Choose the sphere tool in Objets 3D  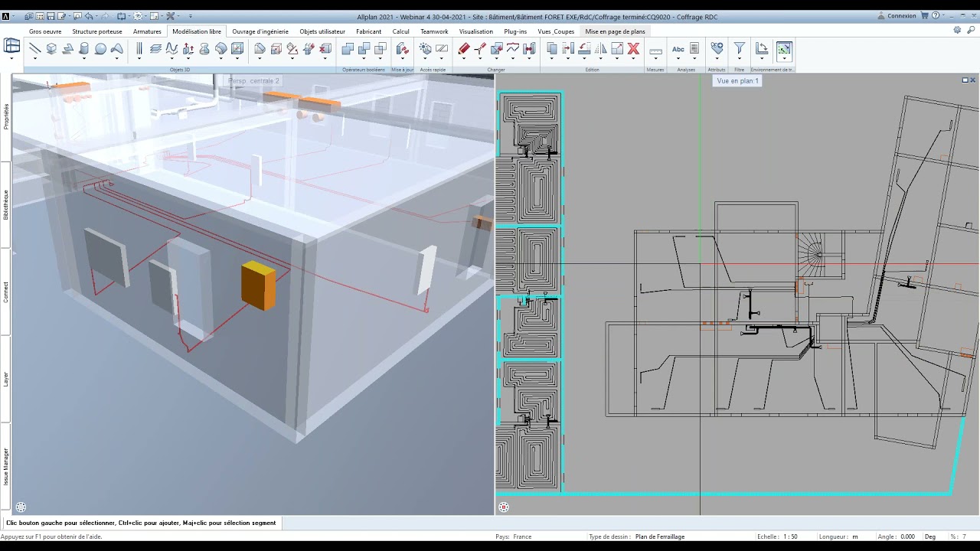point(100,48)
